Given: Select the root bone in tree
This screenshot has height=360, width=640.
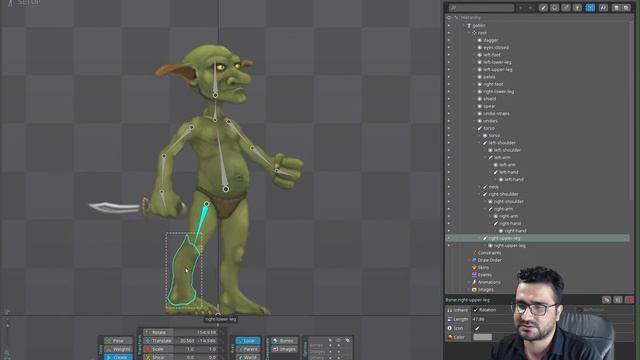Looking at the screenshot, I should tap(482, 33).
